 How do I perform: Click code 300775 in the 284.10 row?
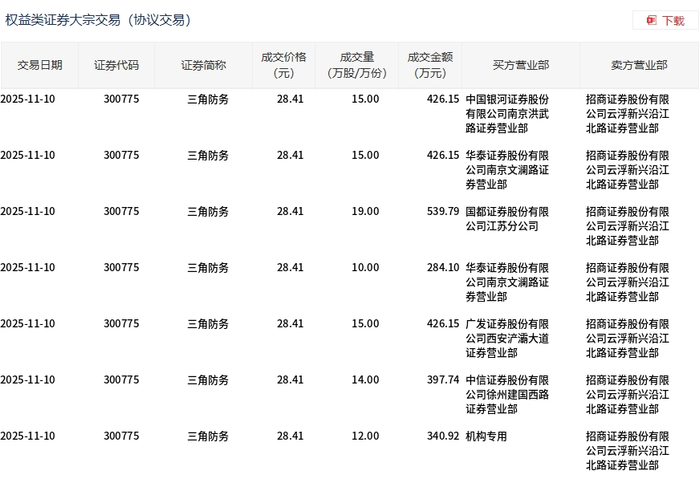click(121, 267)
